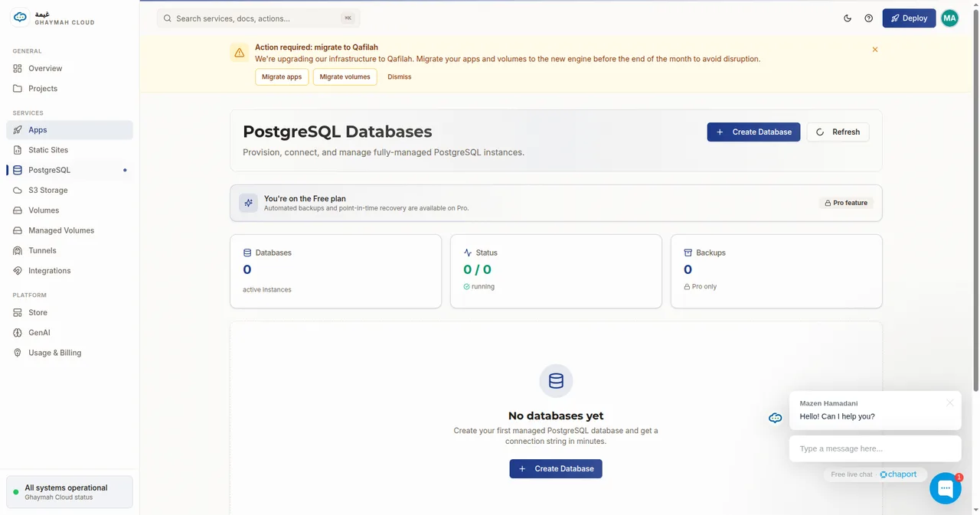The width and height of the screenshot is (980, 515).
Task: Close the migration banner with X
Action: 875,50
